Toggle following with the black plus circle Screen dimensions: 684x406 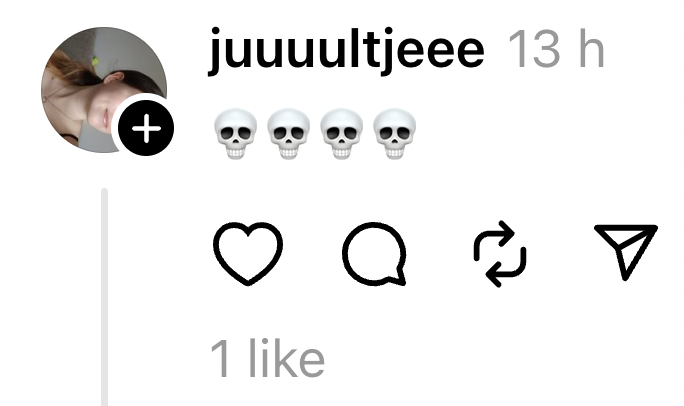(146, 128)
